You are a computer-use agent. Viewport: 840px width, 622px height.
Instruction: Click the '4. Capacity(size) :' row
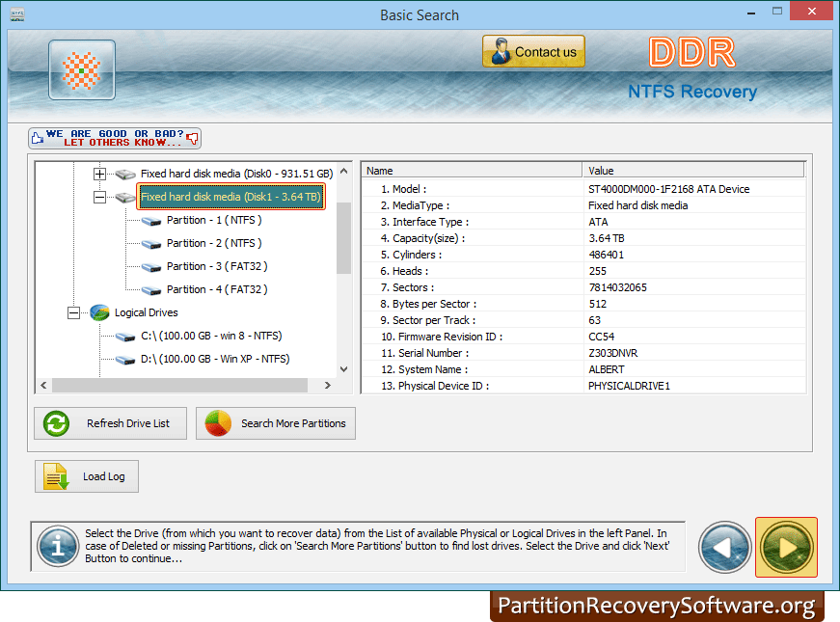[583, 238]
